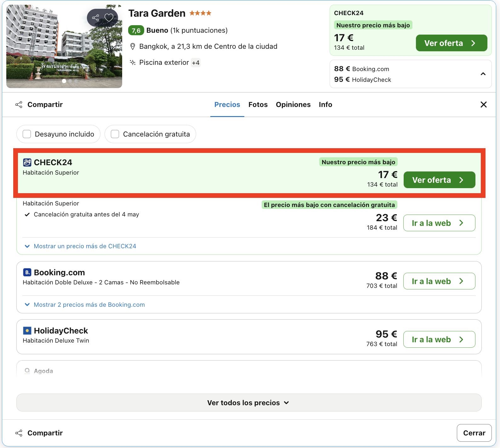Screen dimensions: 500x448
Task: Open the Opiniones tab
Action: click(293, 104)
